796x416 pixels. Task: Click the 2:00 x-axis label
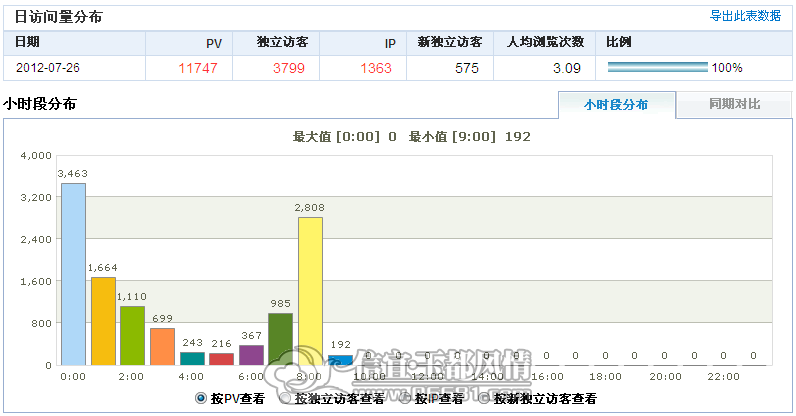[131, 377]
